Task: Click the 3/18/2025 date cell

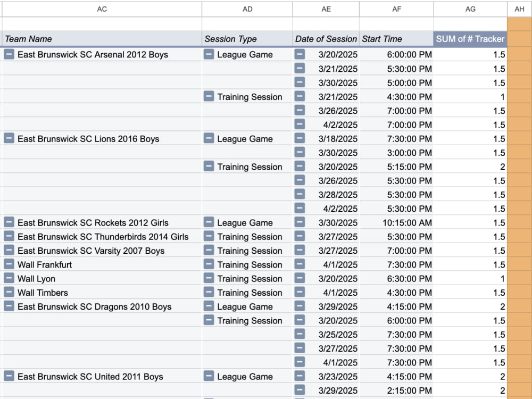Action: click(326, 138)
